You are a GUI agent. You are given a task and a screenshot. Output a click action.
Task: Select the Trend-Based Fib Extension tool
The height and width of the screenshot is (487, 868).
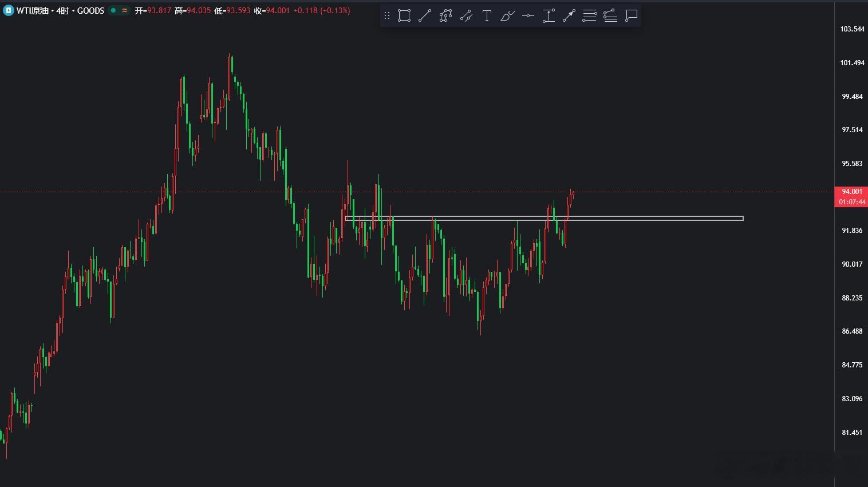[x=610, y=16]
